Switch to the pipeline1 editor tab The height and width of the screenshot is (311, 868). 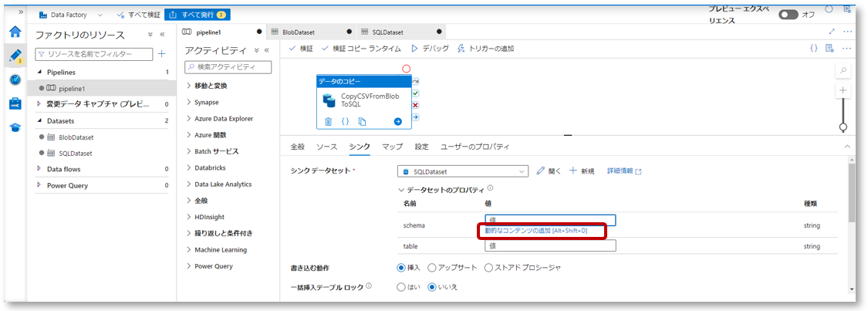pos(221,32)
